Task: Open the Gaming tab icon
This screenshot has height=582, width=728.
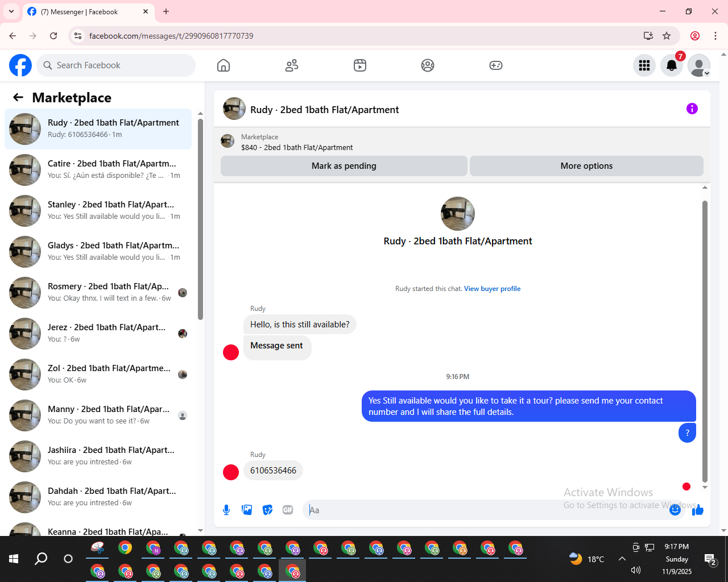Action: [x=496, y=65]
